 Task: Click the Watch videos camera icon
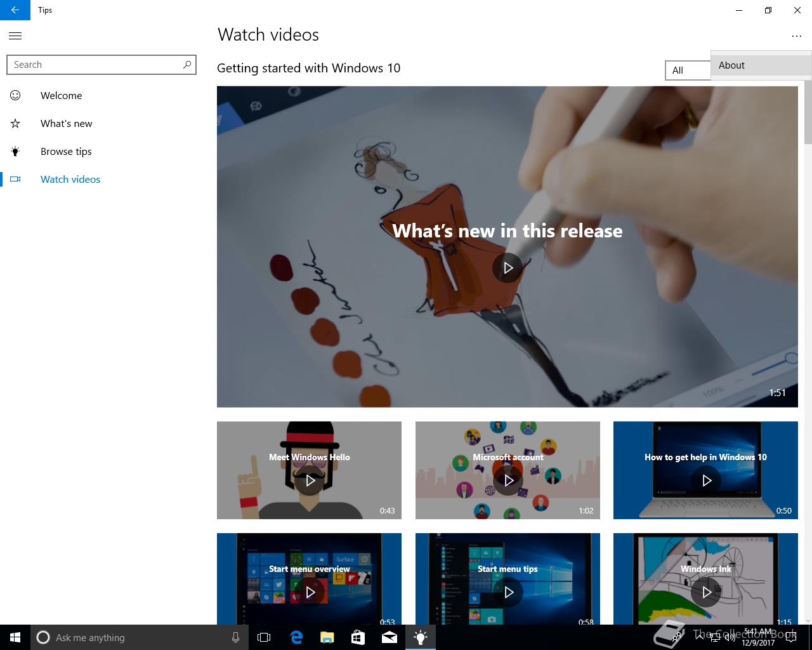(x=15, y=180)
